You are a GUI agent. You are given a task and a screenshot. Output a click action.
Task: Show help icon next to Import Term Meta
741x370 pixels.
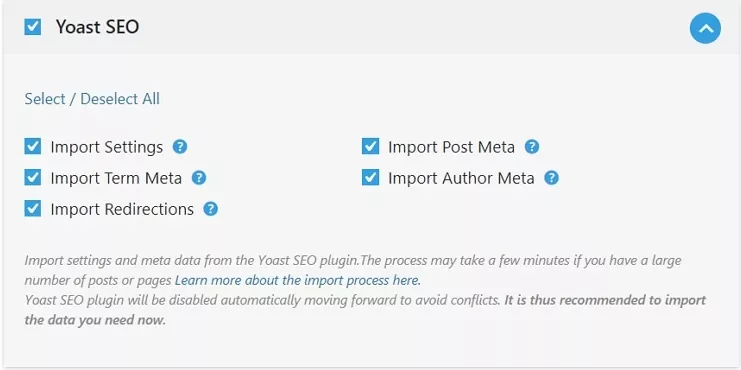click(199, 178)
